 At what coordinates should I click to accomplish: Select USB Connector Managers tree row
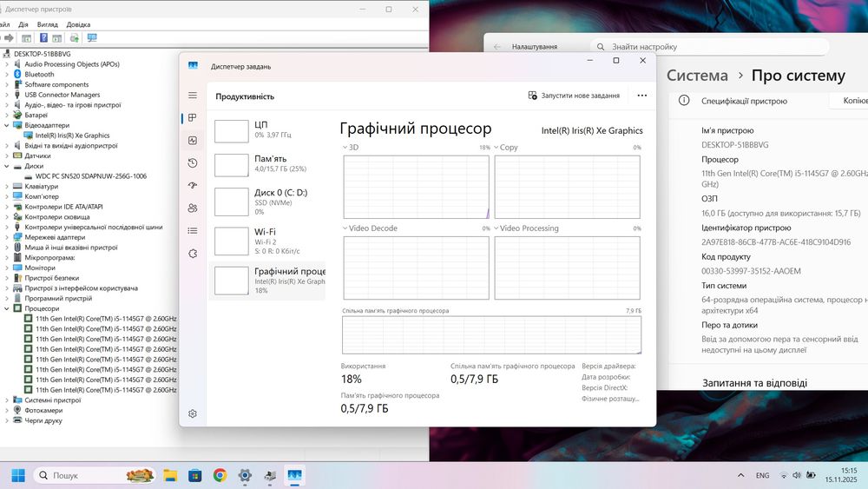click(62, 95)
